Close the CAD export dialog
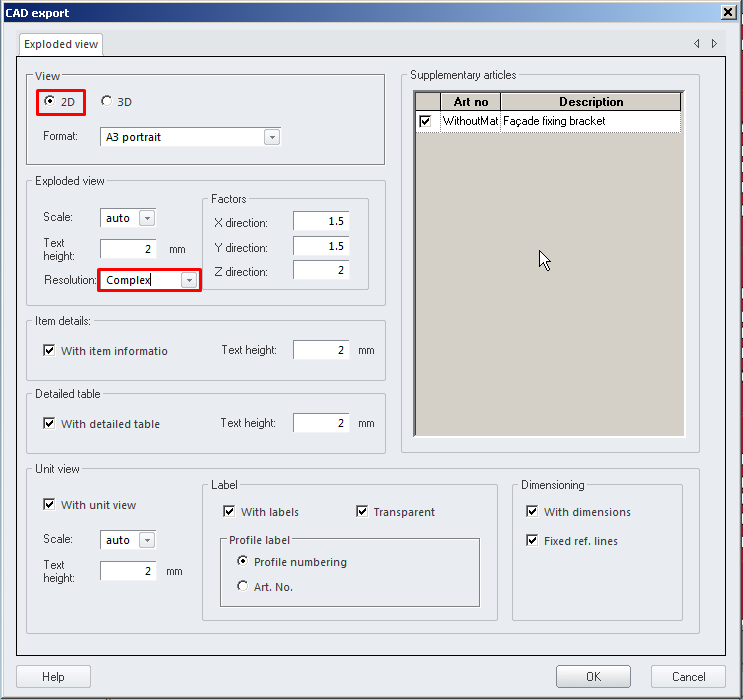 pyautogui.click(x=728, y=11)
